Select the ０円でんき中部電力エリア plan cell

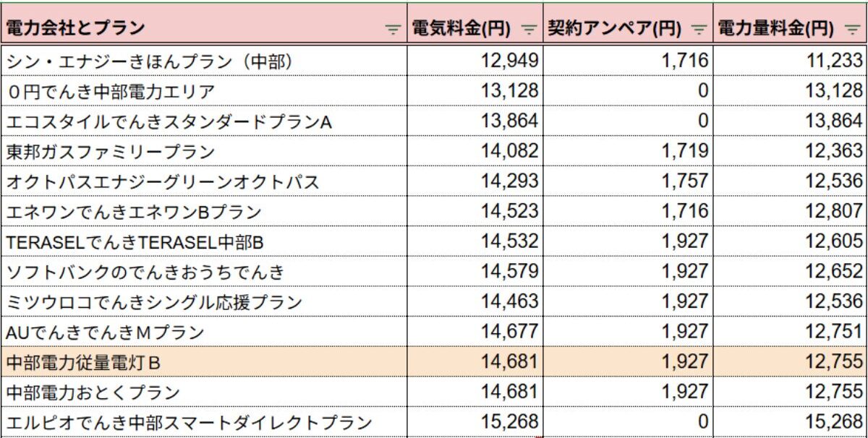tap(203, 91)
